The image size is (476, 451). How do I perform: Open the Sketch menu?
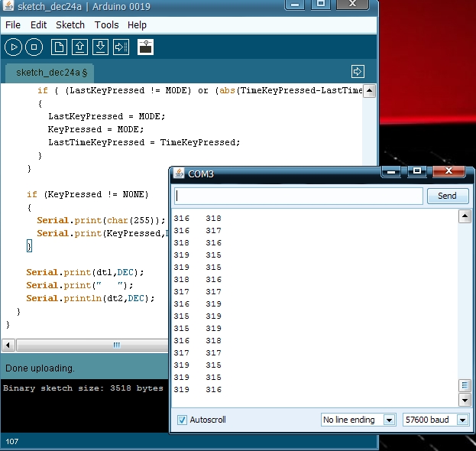click(x=70, y=24)
